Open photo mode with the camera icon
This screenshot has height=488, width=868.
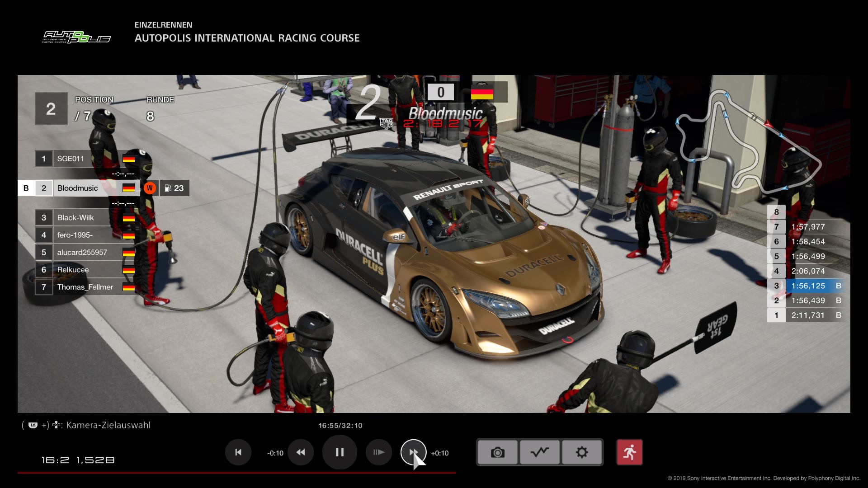pos(497,452)
